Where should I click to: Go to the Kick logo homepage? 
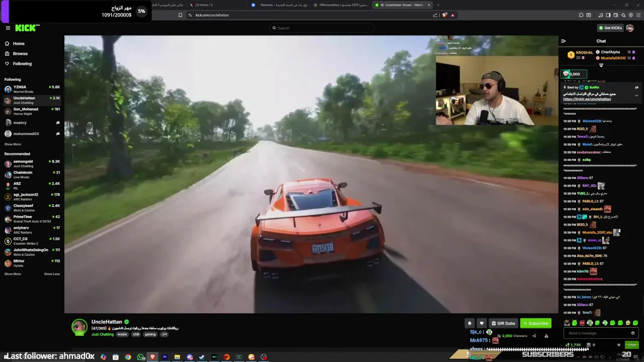pyautogui.click(x=27, y=28)
